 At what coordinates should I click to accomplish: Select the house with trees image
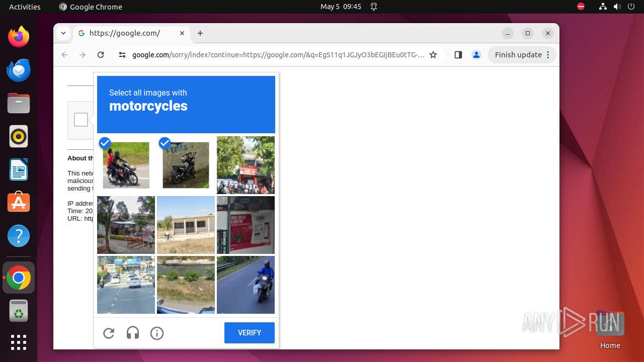point(126,225)
